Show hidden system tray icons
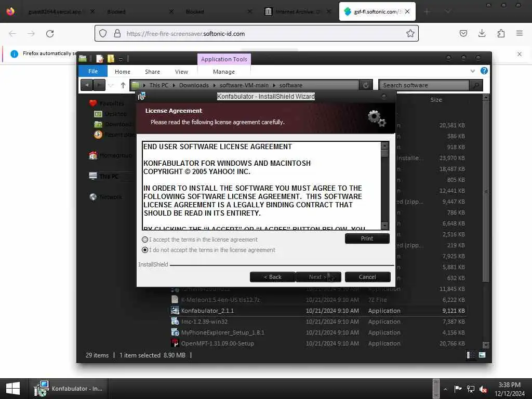This screenshot has width=532, height=399. click(x=445, y=389)
